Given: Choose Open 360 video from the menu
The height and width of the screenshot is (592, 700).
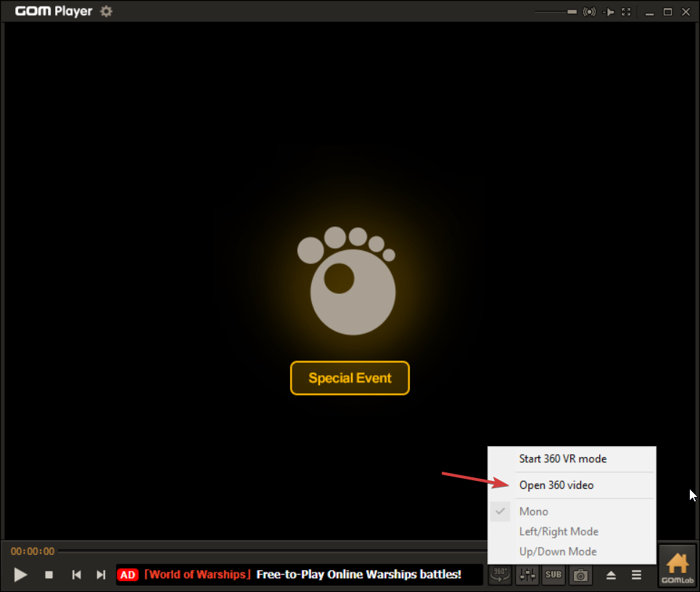Looking at the screenshot, I should 572,485.
